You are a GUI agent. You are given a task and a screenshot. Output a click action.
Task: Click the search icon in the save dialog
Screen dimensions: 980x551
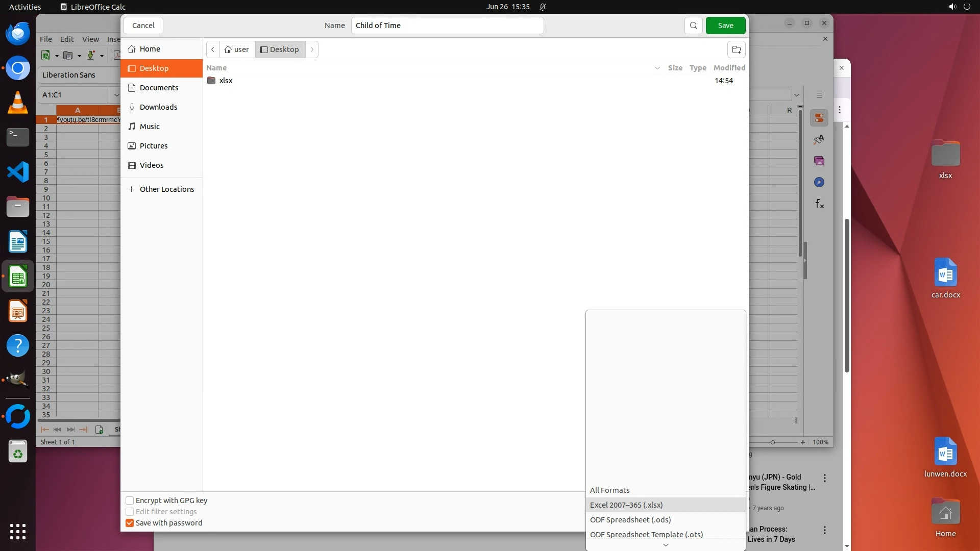[693, 26]
